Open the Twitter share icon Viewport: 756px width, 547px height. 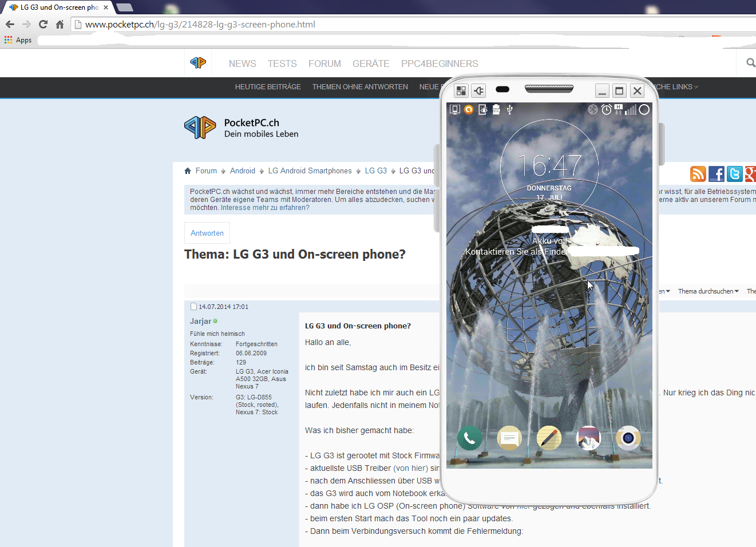pyautogui.click(x=735, y=173)
